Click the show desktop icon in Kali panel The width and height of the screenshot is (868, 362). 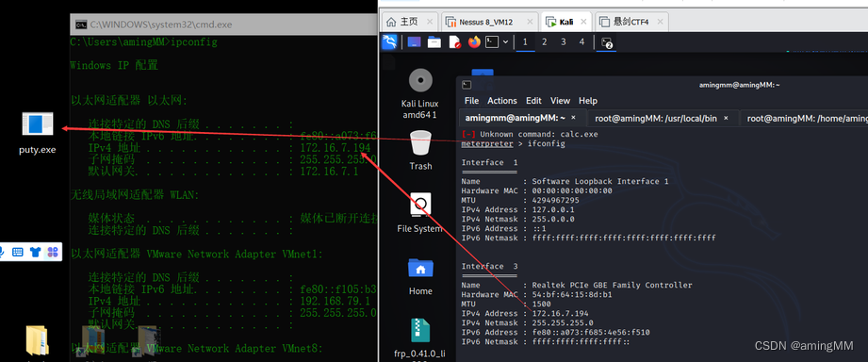point(414,42)
